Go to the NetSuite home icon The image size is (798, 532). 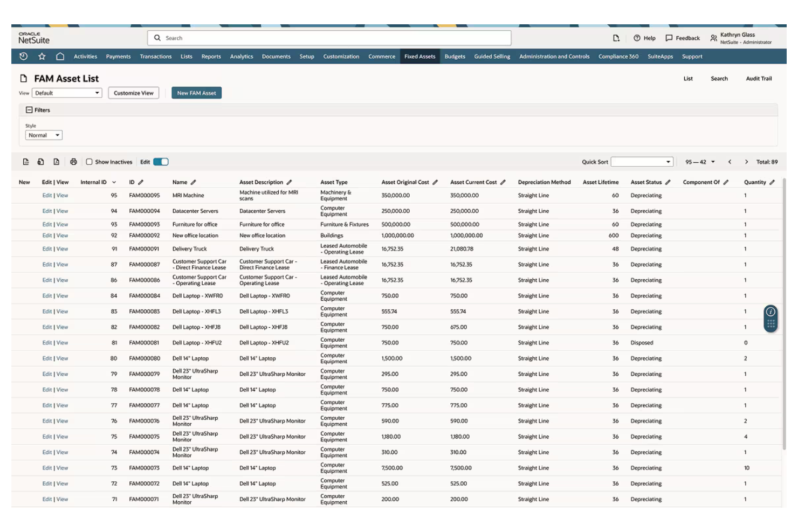tap(60, 56)
